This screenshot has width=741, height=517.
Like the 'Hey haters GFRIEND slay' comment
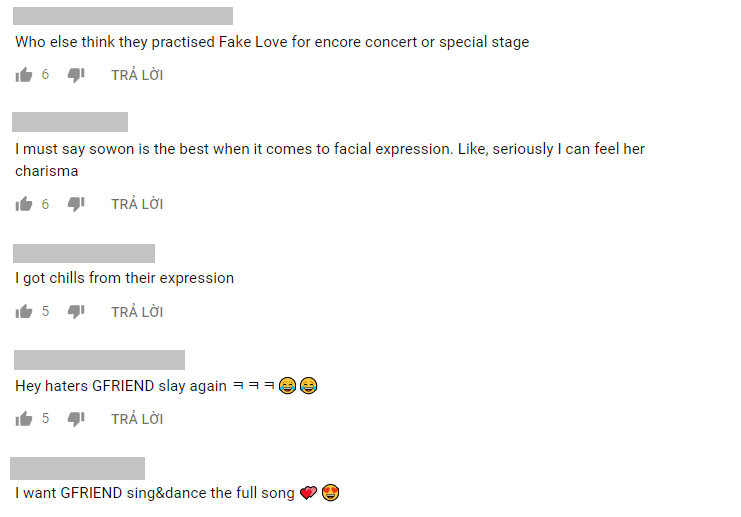[24, 419]
